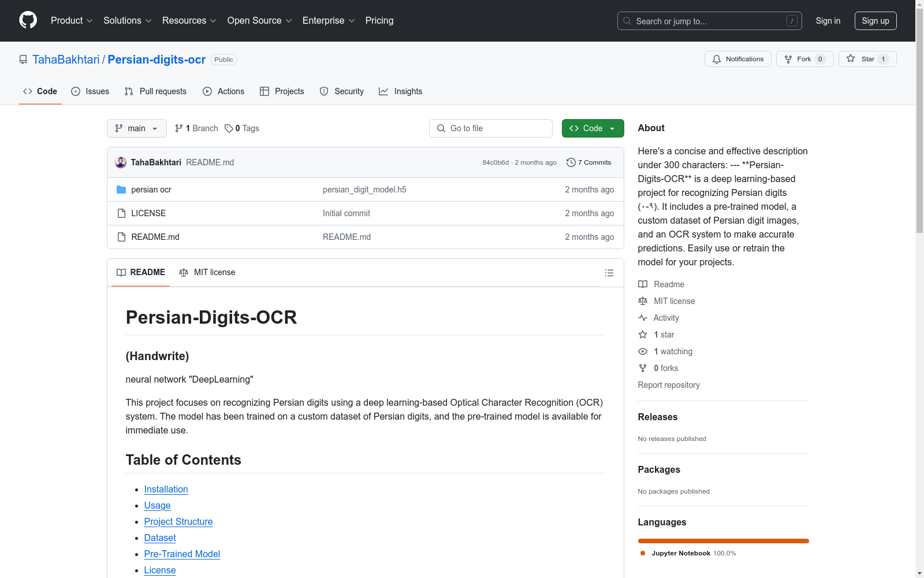The image size is (924, 578).
Task: Click the fork icon beside 0 forks
Action: [643, 368]
